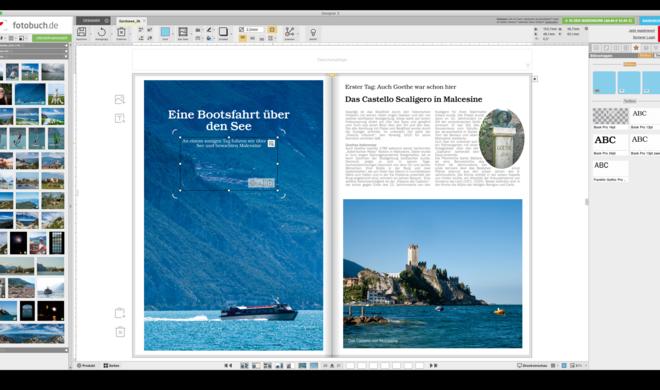660x390 pixels.
Task: Click the third page layout icon in bottom bar
Action: [267, 366]
